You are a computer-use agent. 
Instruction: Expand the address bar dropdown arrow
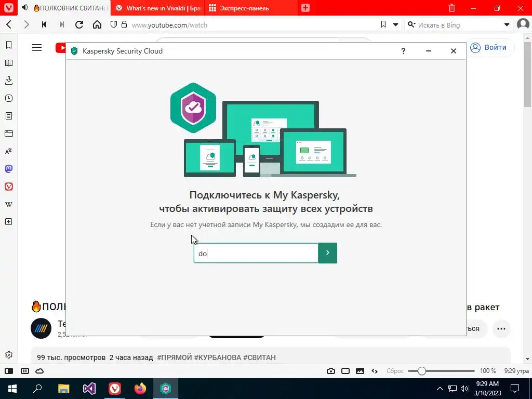click(395, 25)
